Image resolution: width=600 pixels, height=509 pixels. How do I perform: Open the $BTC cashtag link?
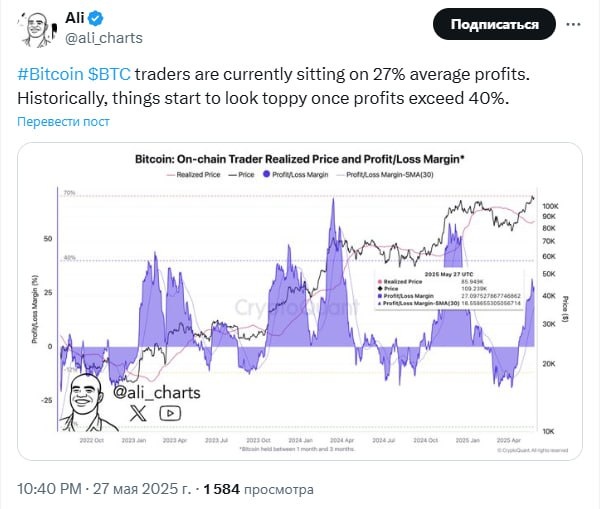click(x=109, y=77)
